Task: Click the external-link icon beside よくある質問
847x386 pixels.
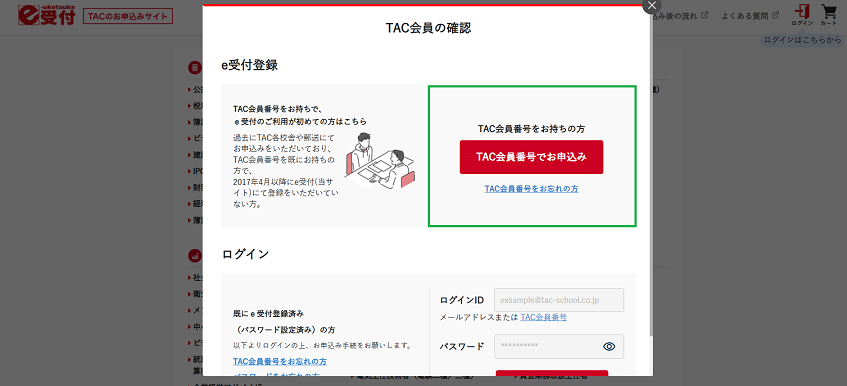Action: pyautogui.click(x=776, y=16)
